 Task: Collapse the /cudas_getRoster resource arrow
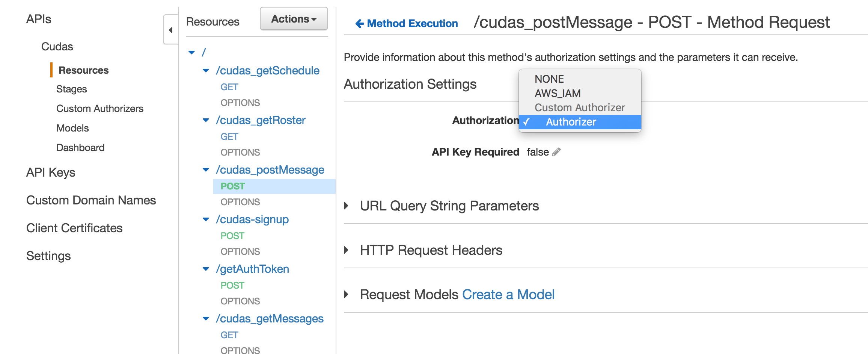[x=206, y=120]
